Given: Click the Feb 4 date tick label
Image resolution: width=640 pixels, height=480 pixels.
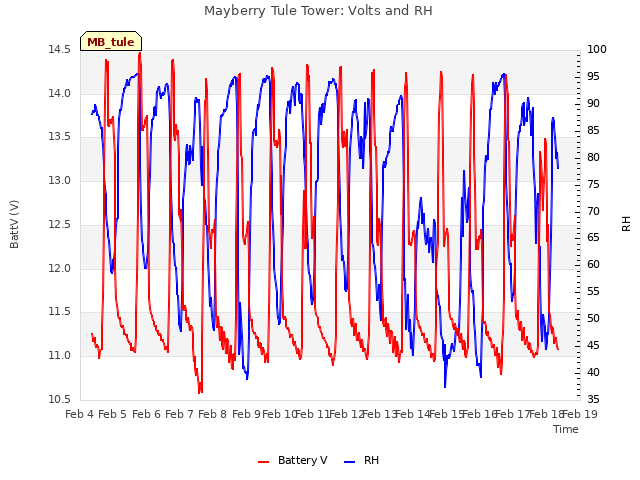Looking at the screenshot, I should pos(79,414).
